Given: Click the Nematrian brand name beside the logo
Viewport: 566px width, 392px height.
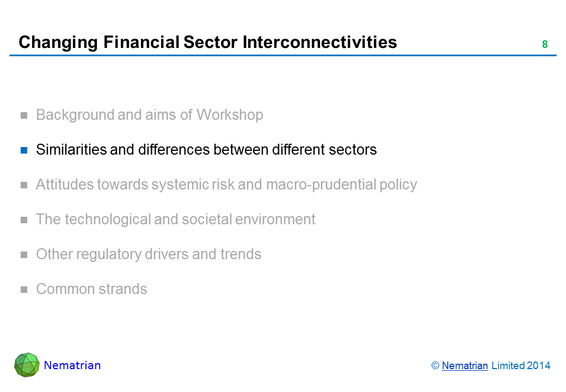Looking at the screenshot, I should 72,365.
